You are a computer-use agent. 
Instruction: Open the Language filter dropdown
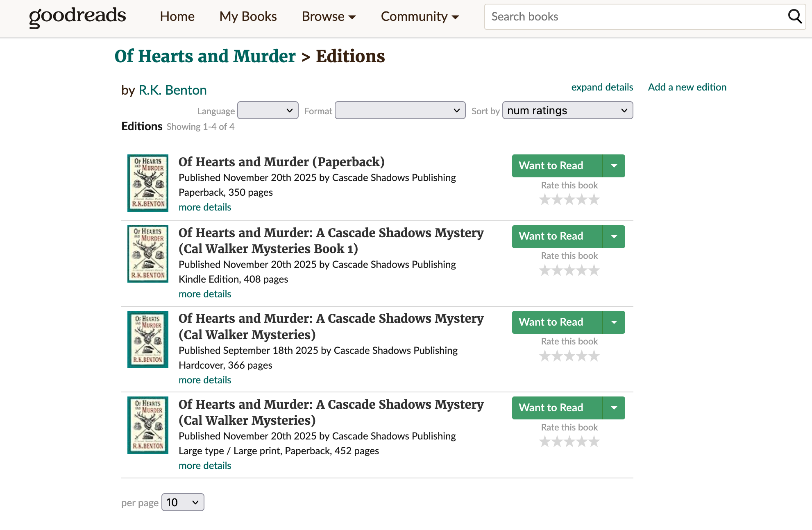pos(268,111)
